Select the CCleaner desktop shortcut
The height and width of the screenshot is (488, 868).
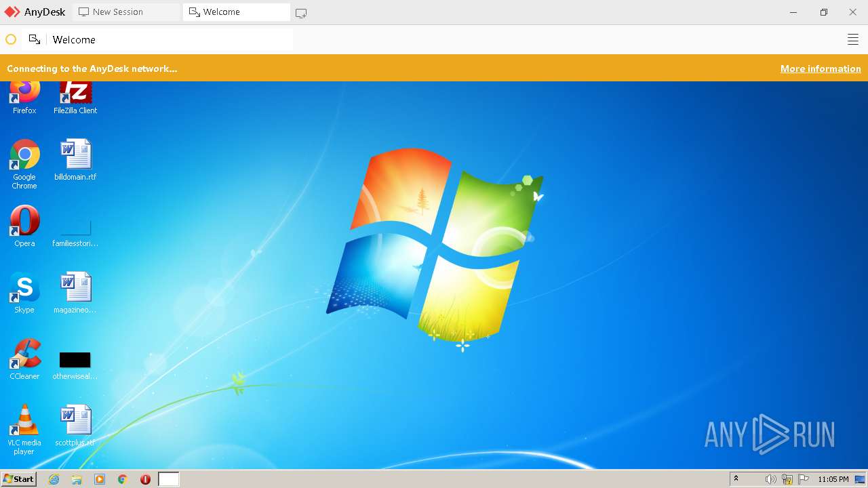(x=24, y=359)
